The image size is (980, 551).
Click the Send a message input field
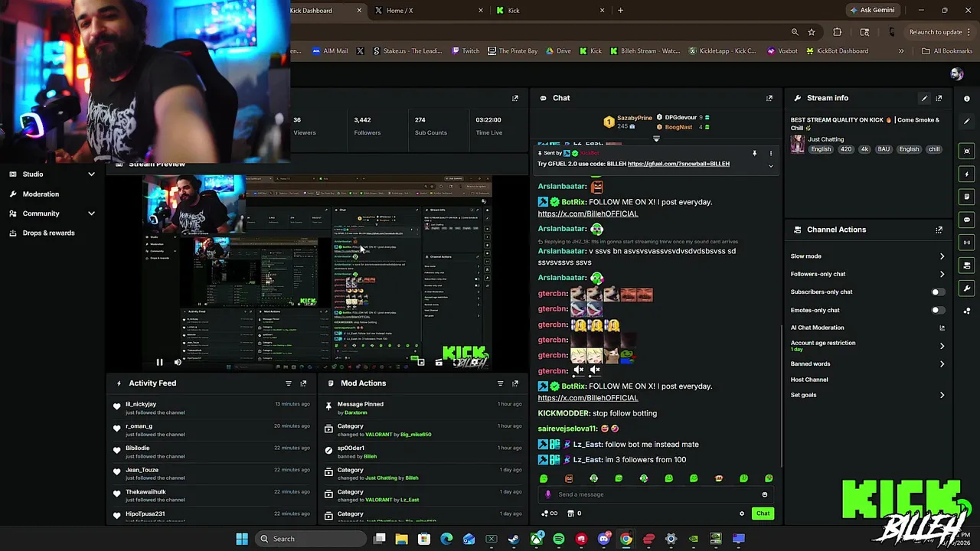tap(655, 494)
